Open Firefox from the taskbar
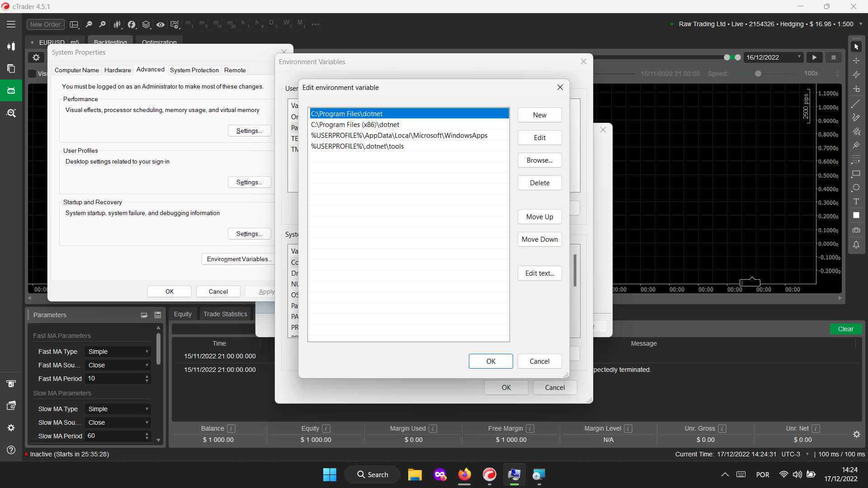The image size is (868, 488). click(x=464, y=474)
